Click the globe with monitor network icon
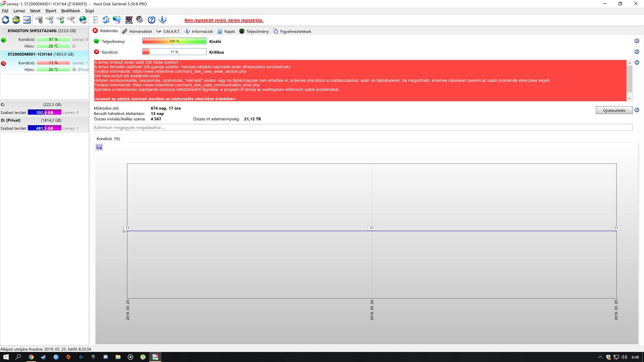The image size is (644, 362). pyautogui.click(x=117, y=20)
